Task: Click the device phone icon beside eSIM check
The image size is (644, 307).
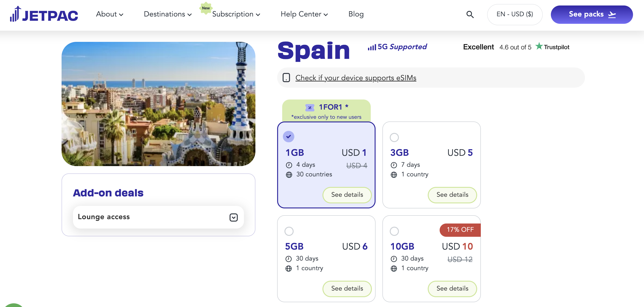Action: coord(286,78)
